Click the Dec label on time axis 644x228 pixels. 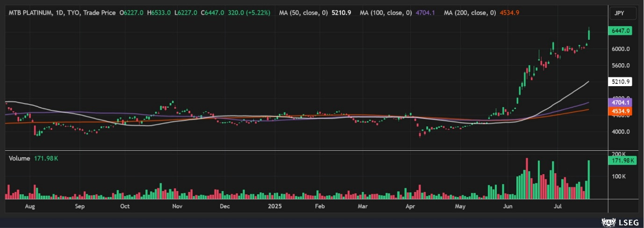tap(224, 206)
